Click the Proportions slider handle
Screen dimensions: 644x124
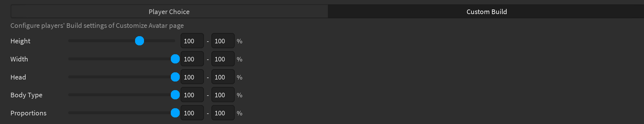pos(175,113)
